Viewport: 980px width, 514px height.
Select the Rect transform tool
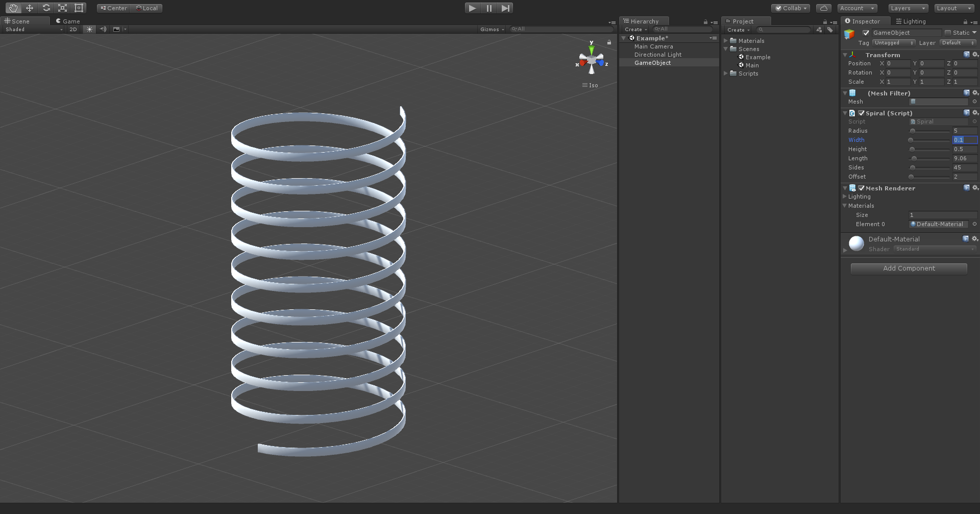79,8
